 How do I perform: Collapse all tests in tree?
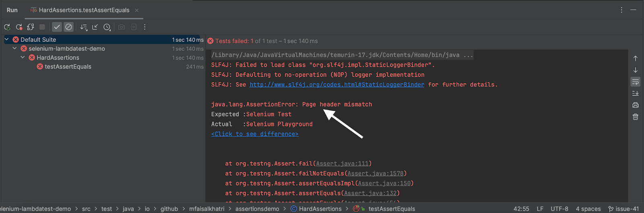(95, 27)
